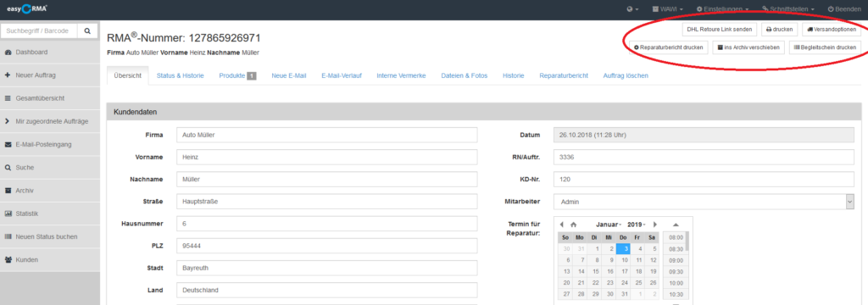This screenshot has width=868, height=305.
Task: Go to previous month in calendar
Action: [562, 225]
